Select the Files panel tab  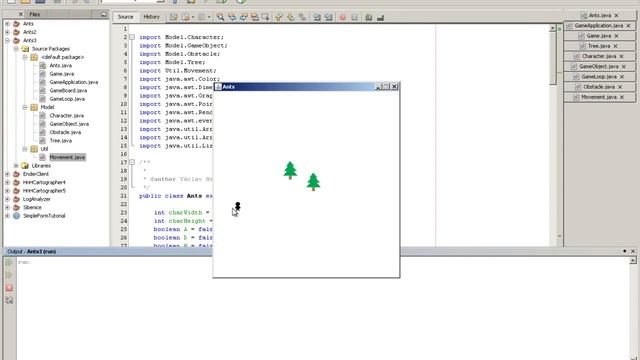tap(35, 14)
